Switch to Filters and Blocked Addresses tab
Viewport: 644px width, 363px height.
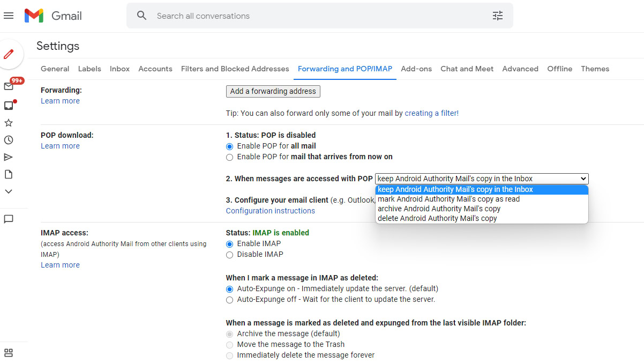click(x=235, y=69)
